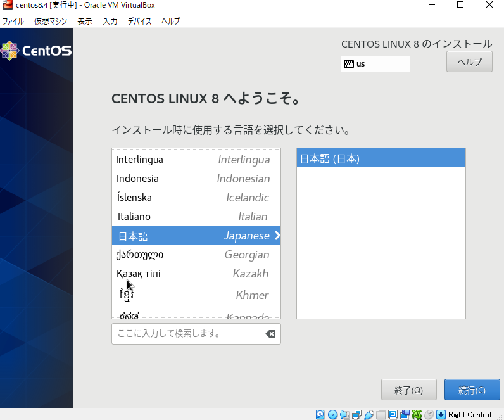Click the 終了(Q) quit button

[x=408, y=390]
